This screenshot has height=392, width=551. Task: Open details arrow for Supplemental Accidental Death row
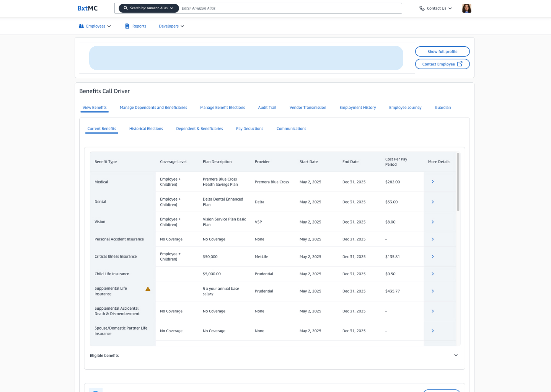point(433,311)
